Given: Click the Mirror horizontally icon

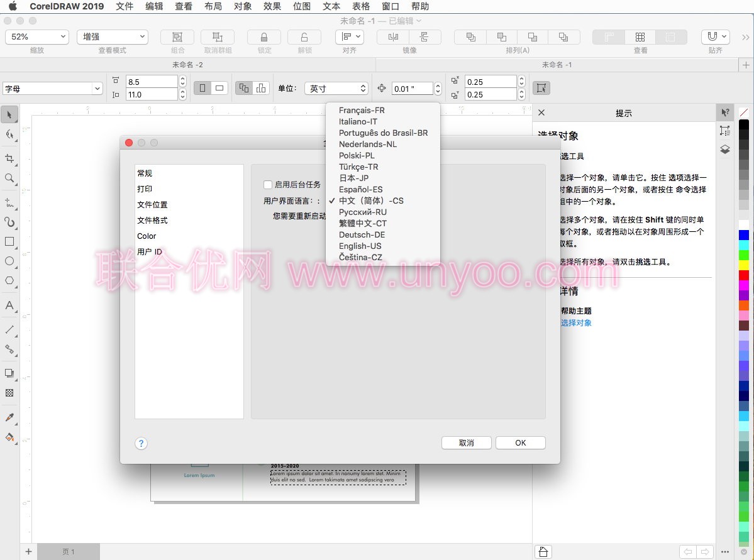Looking at the screenshot, I should click(393, 37).
